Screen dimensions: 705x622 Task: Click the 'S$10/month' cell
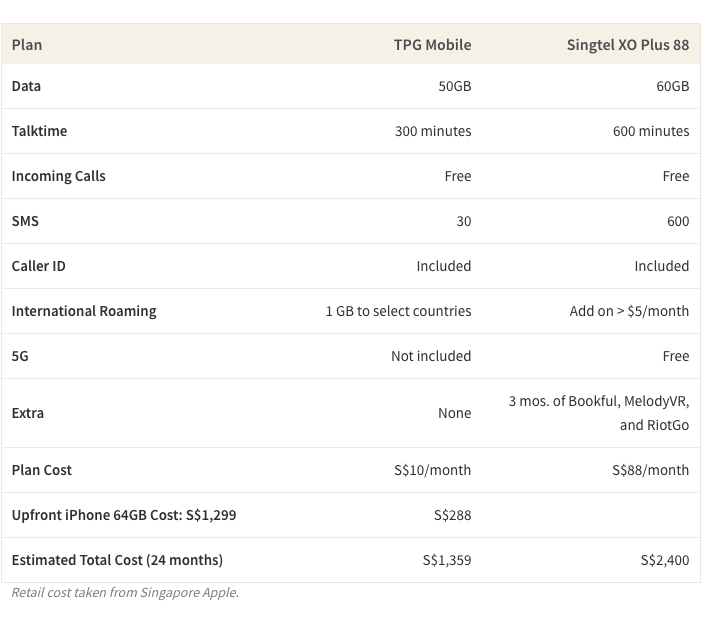click(x=433, y=470)
